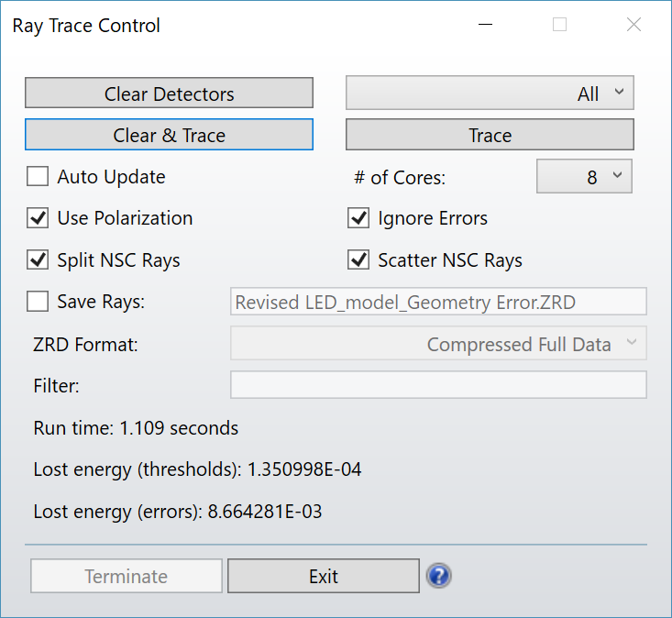Screen dimensions: 672x618
Task: Open the # of Cores dropdown
Action: pyautogui.click(x=584, y=176)
